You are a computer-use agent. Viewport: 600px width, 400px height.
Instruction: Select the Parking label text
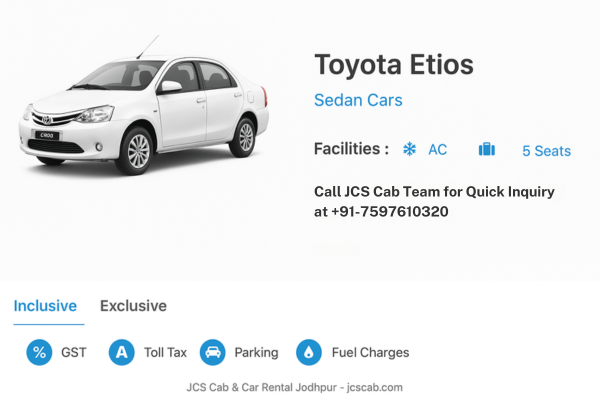[x=256, y=353]
